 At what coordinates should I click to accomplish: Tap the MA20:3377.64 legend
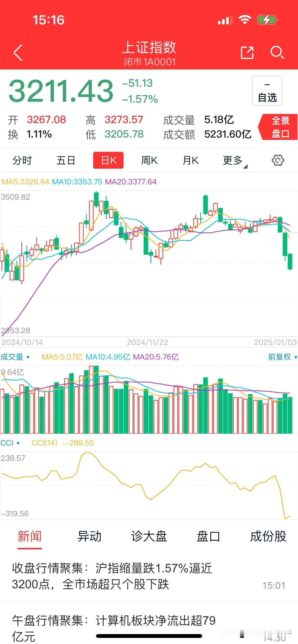(131, 182)
